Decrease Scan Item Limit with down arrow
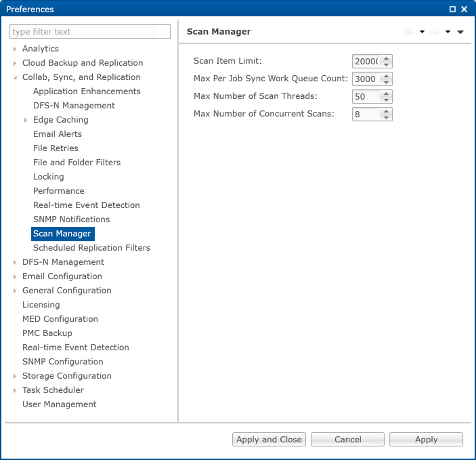 pos(386,64)
